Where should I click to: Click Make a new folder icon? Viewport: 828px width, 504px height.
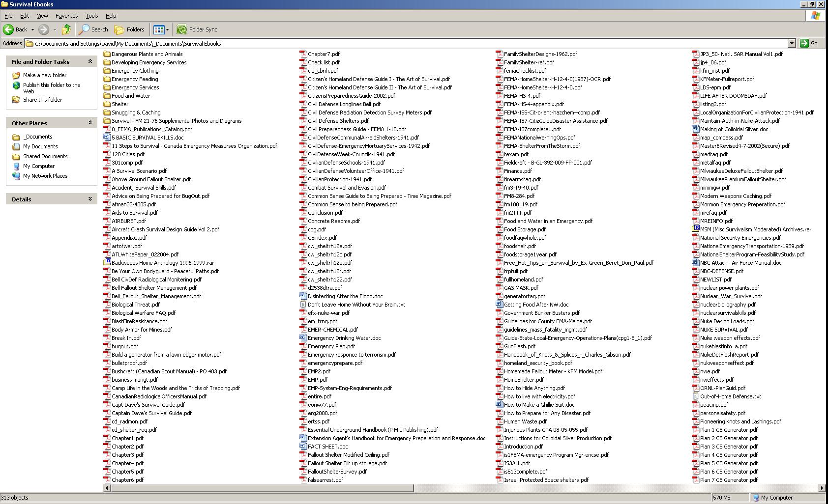pyautogui.click(x=16, y=75)
